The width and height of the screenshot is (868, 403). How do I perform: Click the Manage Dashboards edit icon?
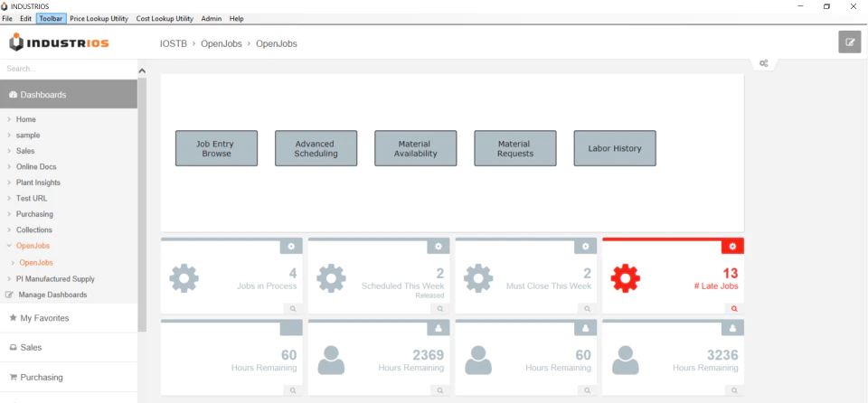click(9, 295)
